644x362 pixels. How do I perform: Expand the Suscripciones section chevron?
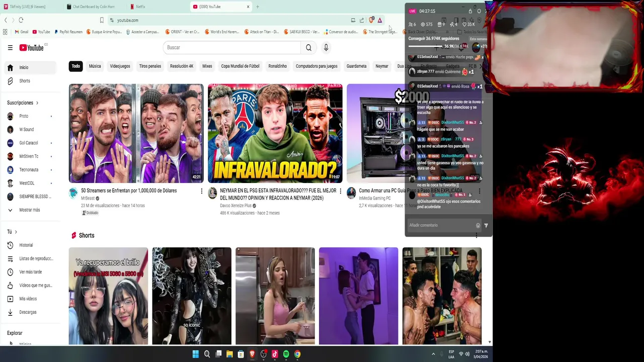[37, 103]
